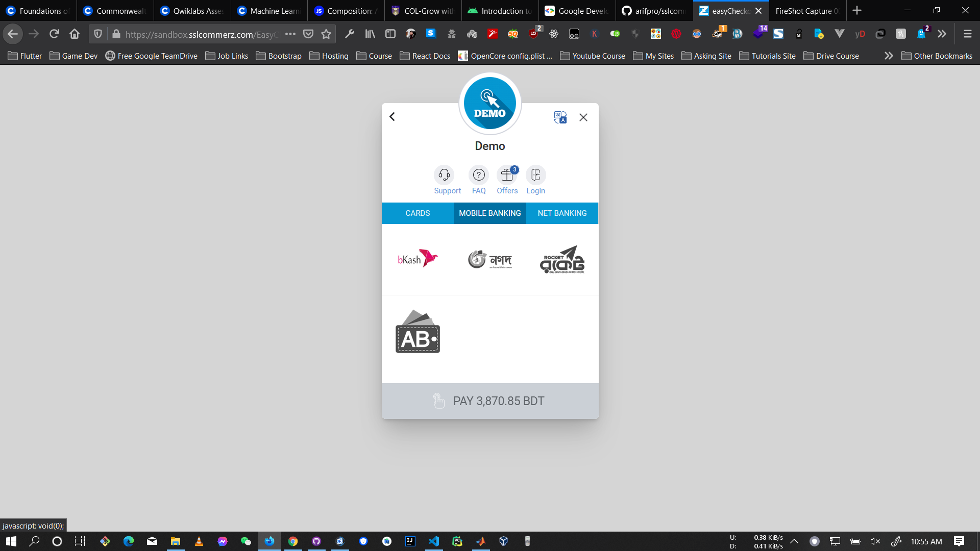Select the AB wallet payment option

point(418,332)
